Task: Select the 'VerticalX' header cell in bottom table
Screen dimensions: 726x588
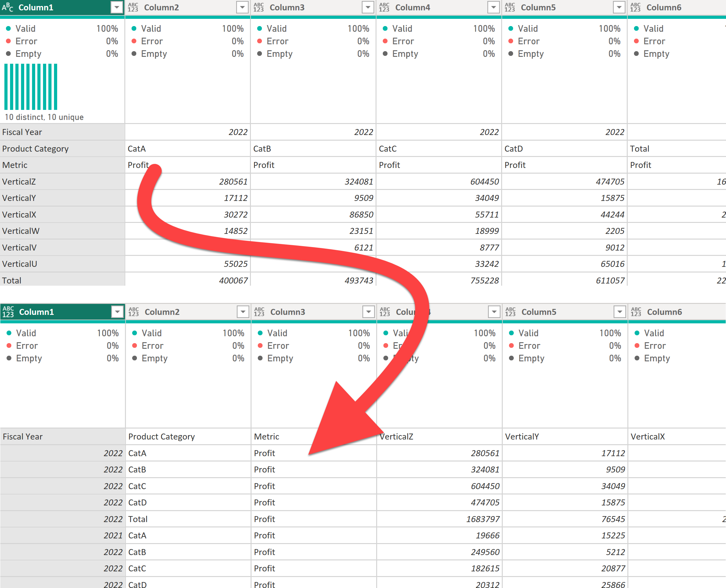Action: coord(677,437)
